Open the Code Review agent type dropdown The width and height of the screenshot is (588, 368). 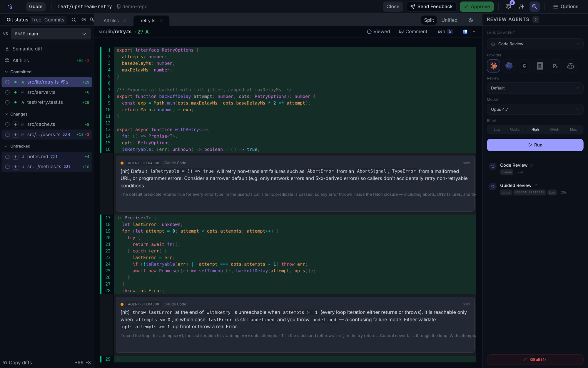tap(535, 44)
